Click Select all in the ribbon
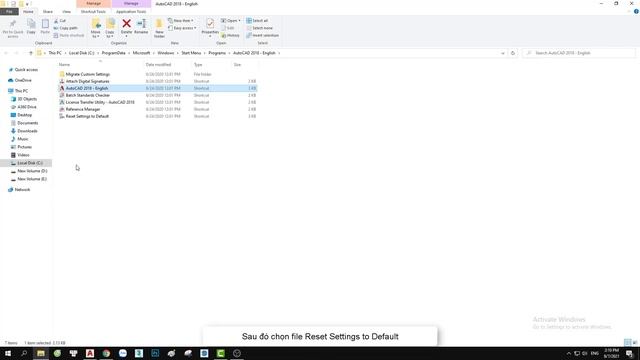This screenshot has width=640, height=360. click(257, 20)
